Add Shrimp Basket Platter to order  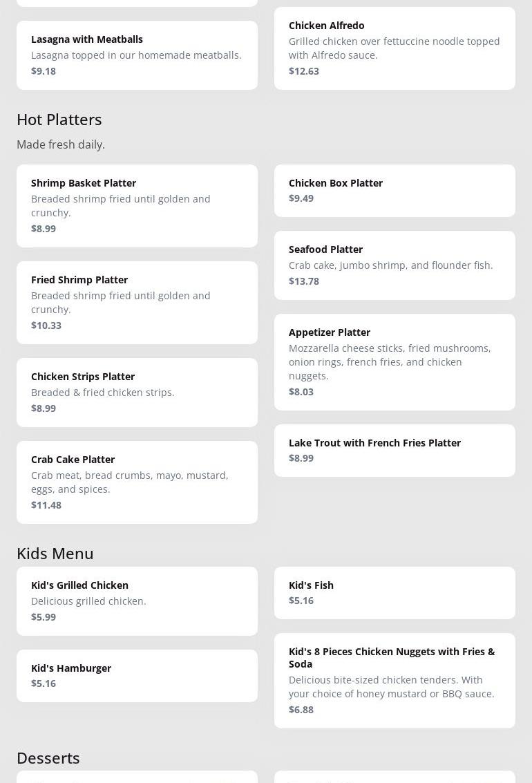click(x=137, y=205)
